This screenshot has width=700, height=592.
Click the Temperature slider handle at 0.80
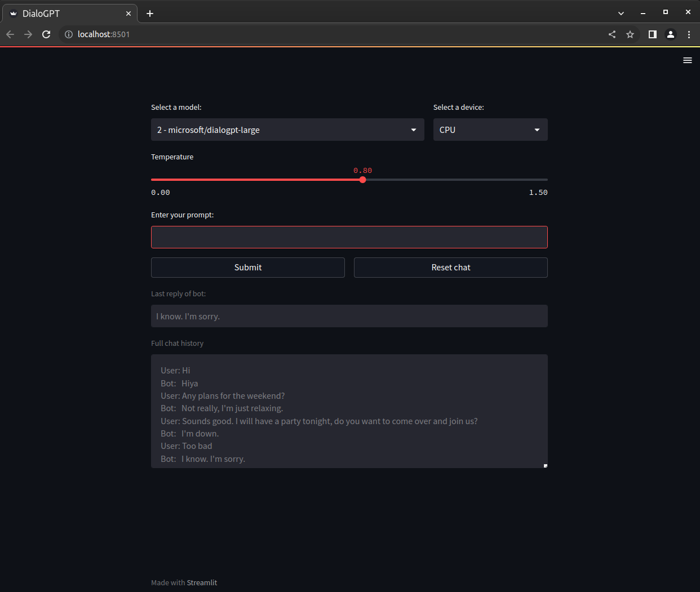(x=362, y=179)
